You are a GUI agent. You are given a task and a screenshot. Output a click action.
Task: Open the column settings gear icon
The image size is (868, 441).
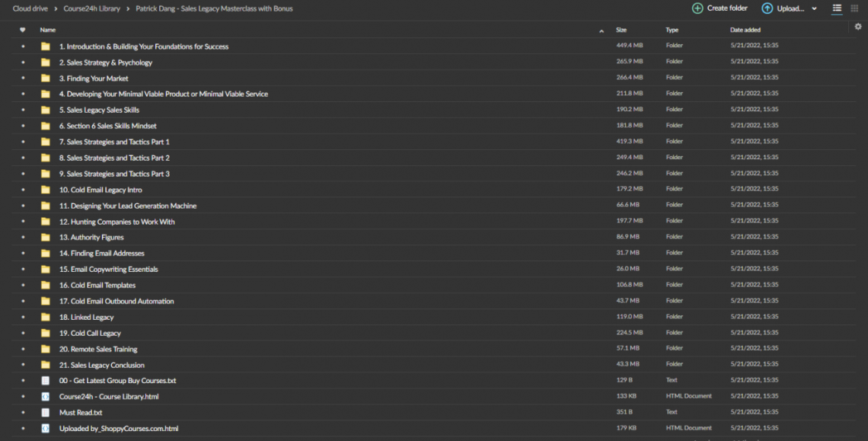coord(857,25)
